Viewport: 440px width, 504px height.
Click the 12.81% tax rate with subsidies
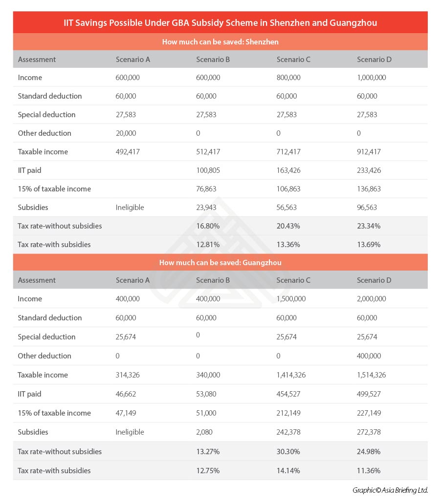208,245
